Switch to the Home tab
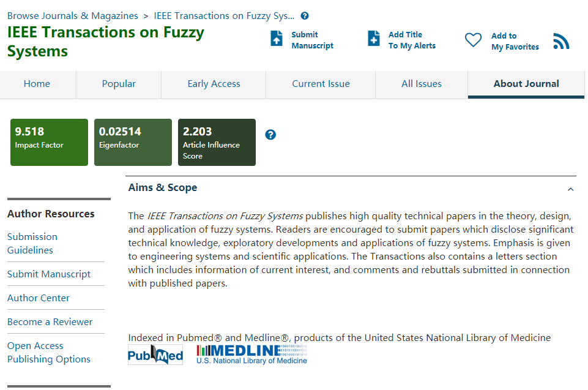588x390 pixels. pyautogui.click(x=37, y=84)
